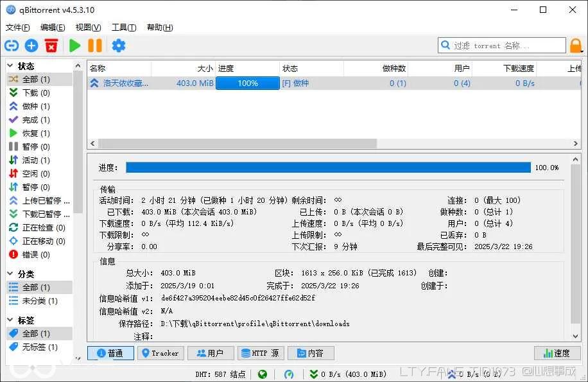Click the red delete torrent toolbar icon
This screenshot has width=588, height=382.
tap(51, 46)
